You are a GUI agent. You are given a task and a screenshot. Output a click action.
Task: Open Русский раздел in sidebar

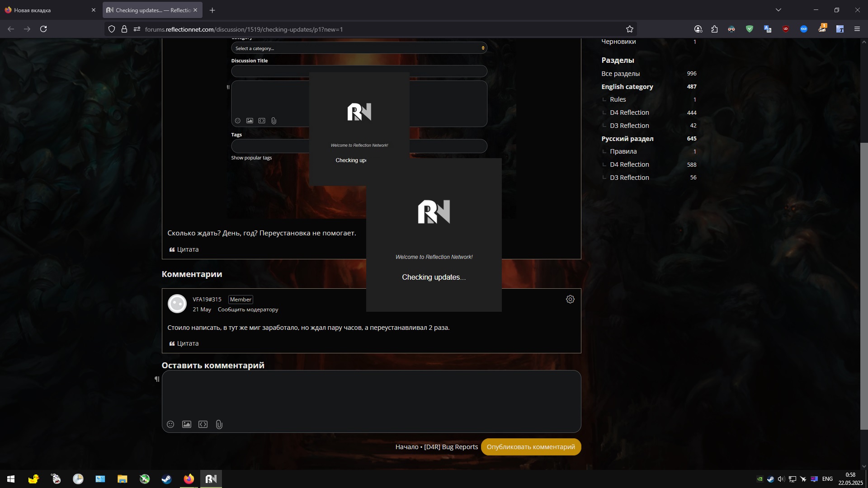(x=627, y=139)
